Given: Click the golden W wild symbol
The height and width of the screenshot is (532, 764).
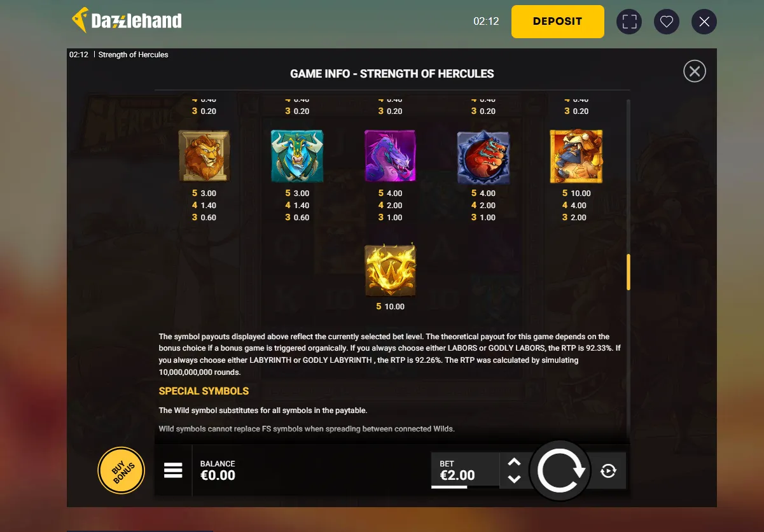Looking at the screenshot, I should pyautogui.click(x=390, y=270).
